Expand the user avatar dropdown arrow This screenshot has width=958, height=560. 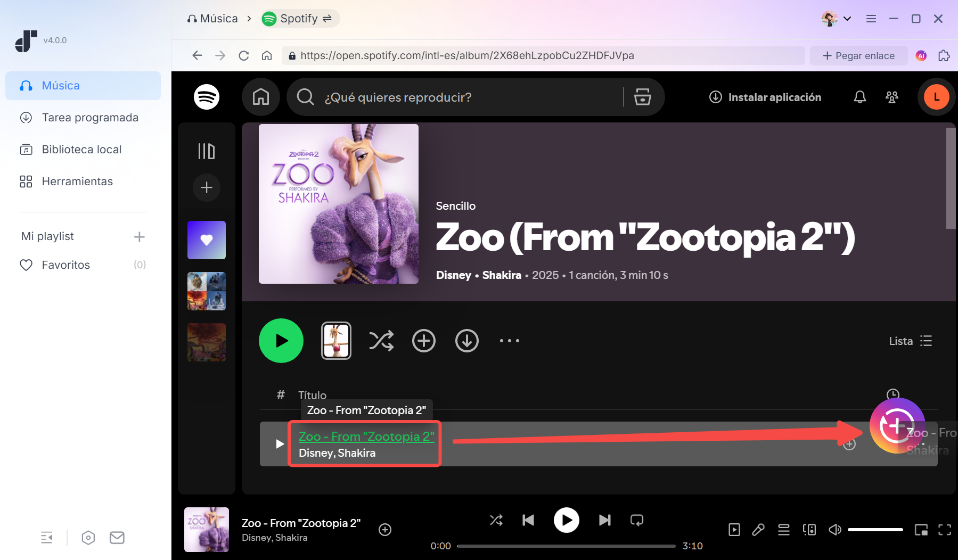click(847, 19)
